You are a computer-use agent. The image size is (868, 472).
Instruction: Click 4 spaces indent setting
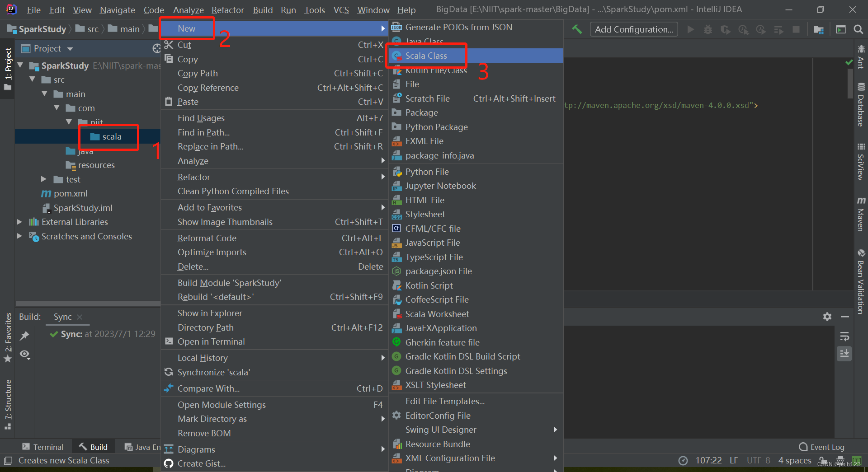point(795,460)
